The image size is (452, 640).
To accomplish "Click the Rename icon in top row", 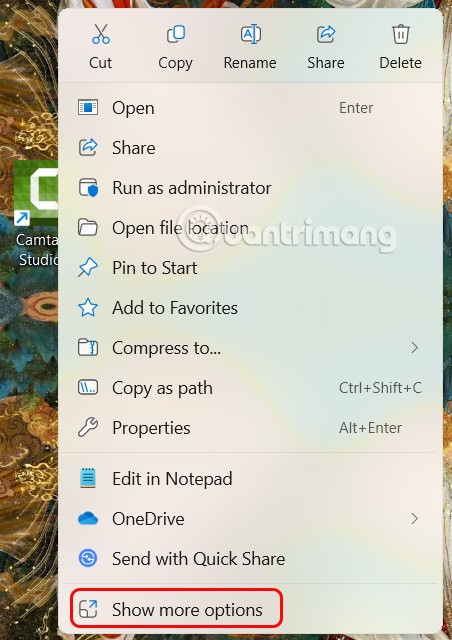I will click(250, 34).
